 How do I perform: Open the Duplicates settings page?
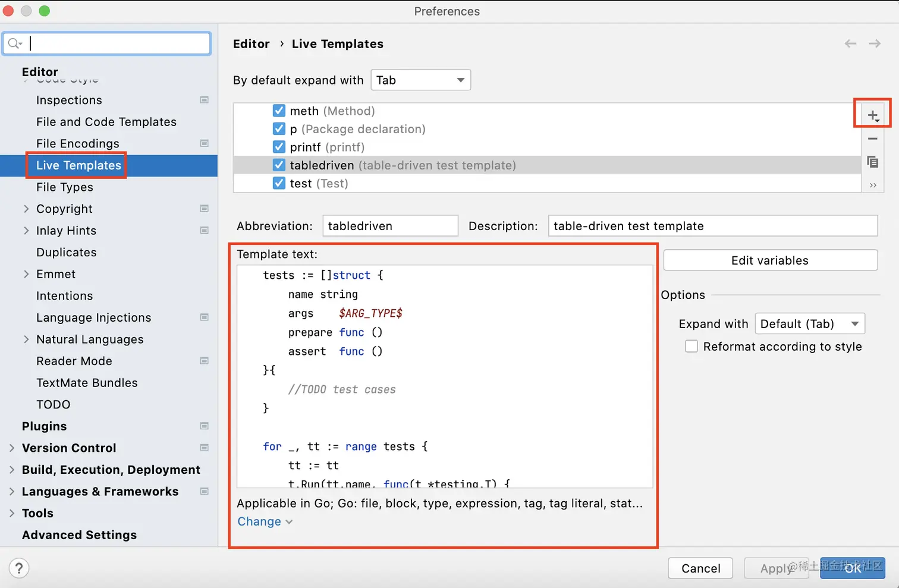pyautogui.click(x=67, y=252)
